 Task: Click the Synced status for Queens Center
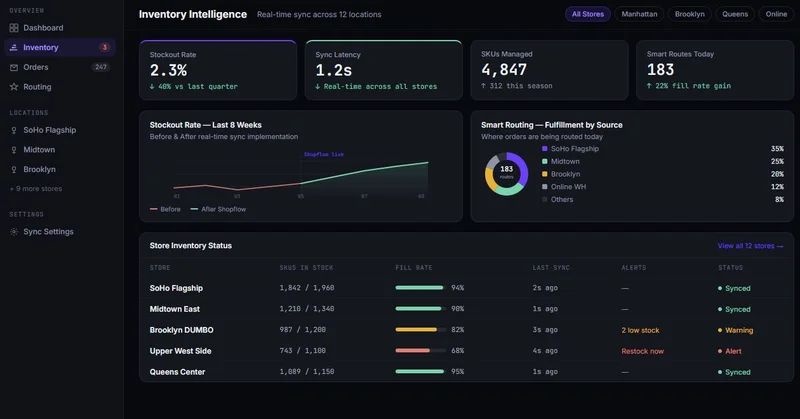click(734, 372)
